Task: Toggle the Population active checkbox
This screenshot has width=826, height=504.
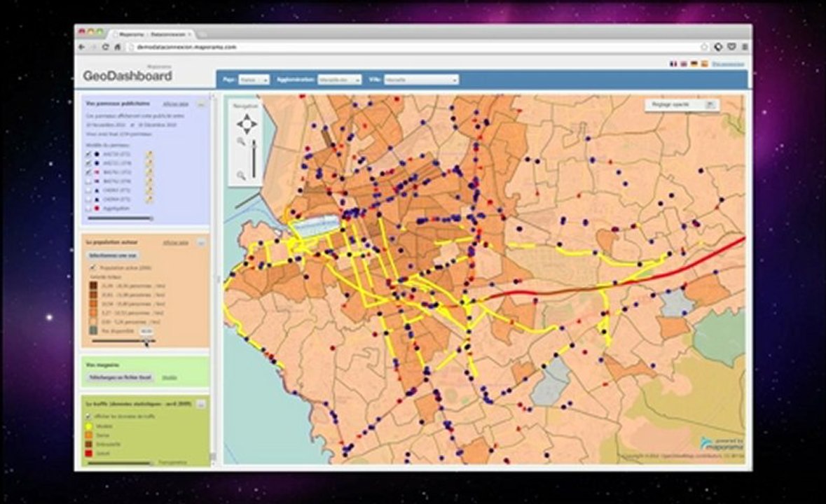Action: tap(93, 268)
